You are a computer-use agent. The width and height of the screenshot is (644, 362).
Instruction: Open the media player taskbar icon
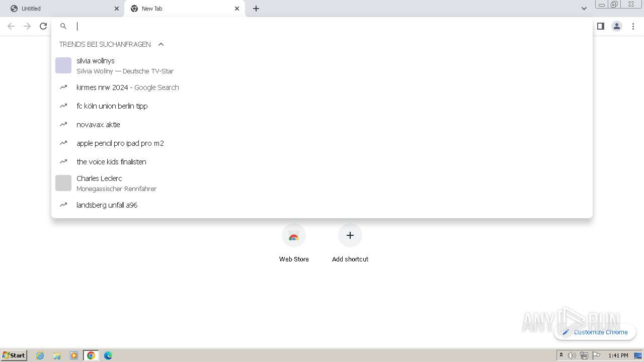74,355
